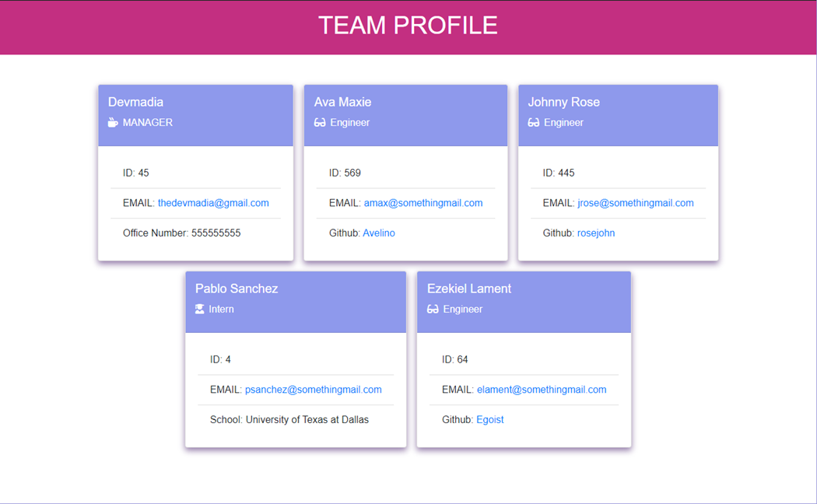Visit the rosejohn Github link
The width and height of the screenshot is (817, 504).
(x=595, y=233)
